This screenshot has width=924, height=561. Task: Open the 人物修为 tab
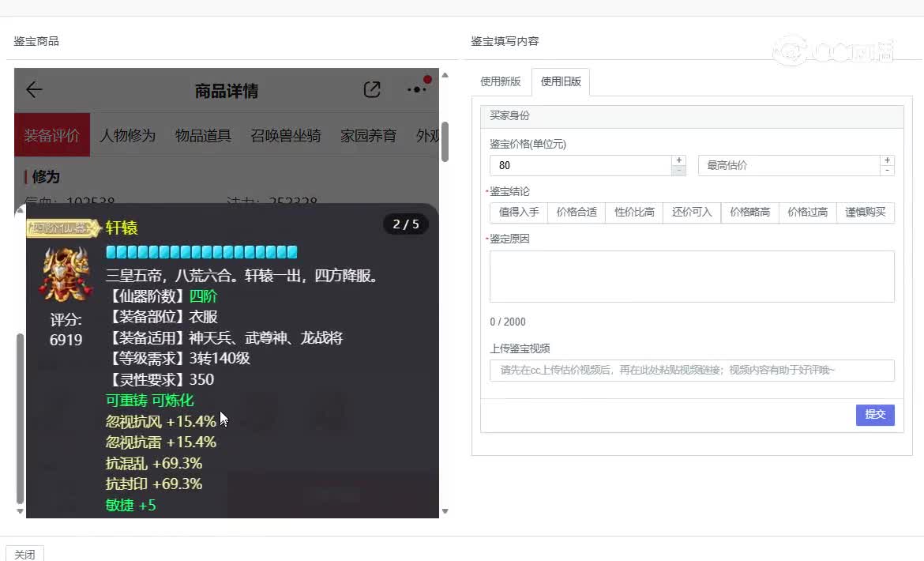click(127, 135)
